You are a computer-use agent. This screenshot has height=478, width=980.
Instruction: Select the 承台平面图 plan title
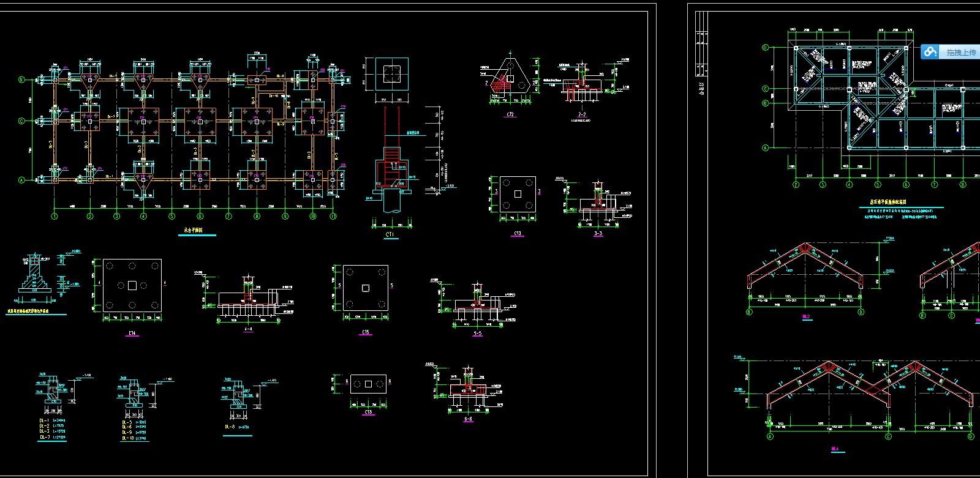[194, 231]
